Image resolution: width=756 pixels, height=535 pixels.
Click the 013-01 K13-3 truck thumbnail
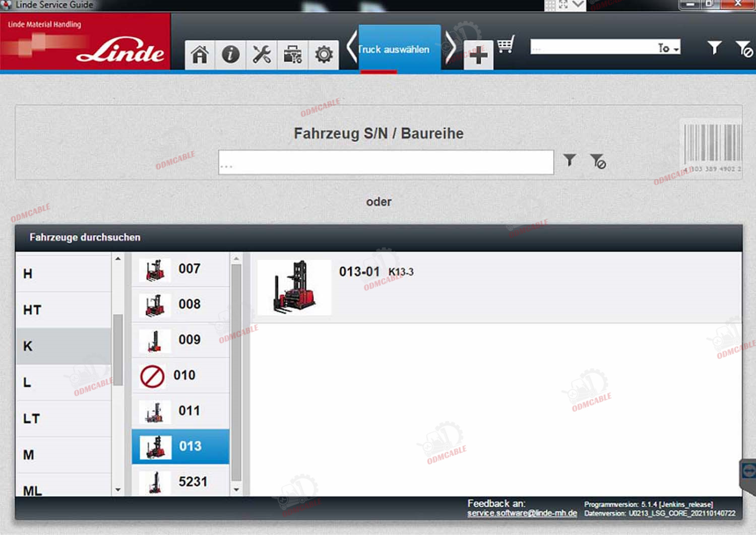[x=294, y=287]
